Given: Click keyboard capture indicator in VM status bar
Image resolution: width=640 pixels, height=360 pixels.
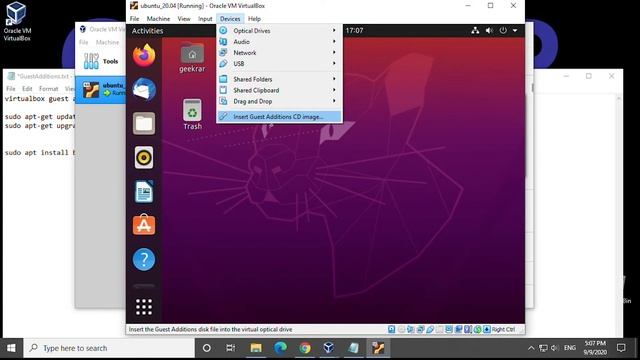Looking at the screenshot, I should coord(487,329).
